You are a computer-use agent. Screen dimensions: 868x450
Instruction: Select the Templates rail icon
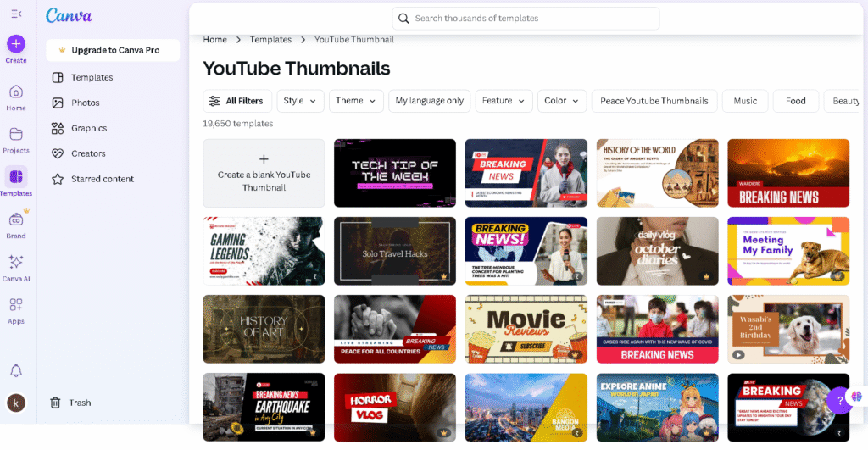click(x=16, y=176)
